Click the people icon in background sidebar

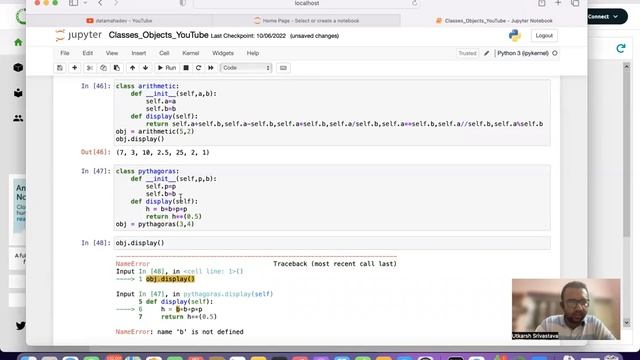click(x=18, y=118)
